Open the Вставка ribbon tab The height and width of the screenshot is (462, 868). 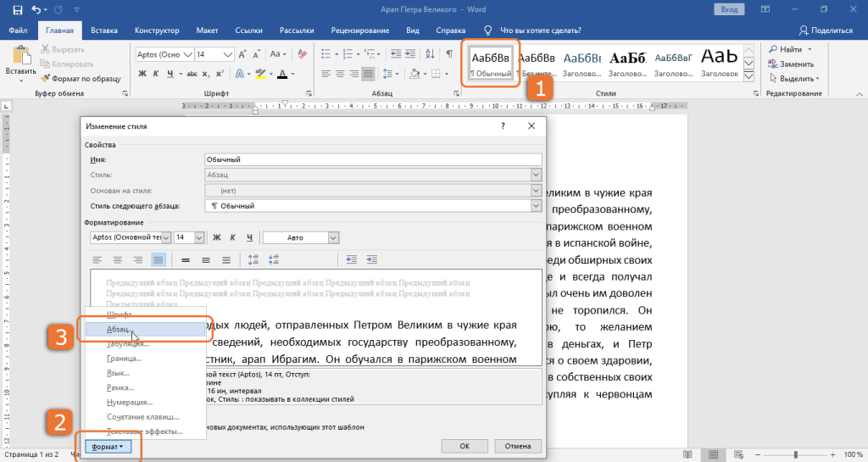pyautogui.click(x=104, y=31)
